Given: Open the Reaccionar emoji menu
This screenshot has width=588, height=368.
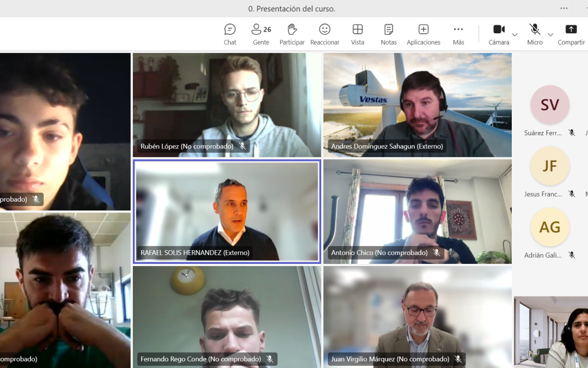Looking at the screenshot, I should tap(324, 34).
